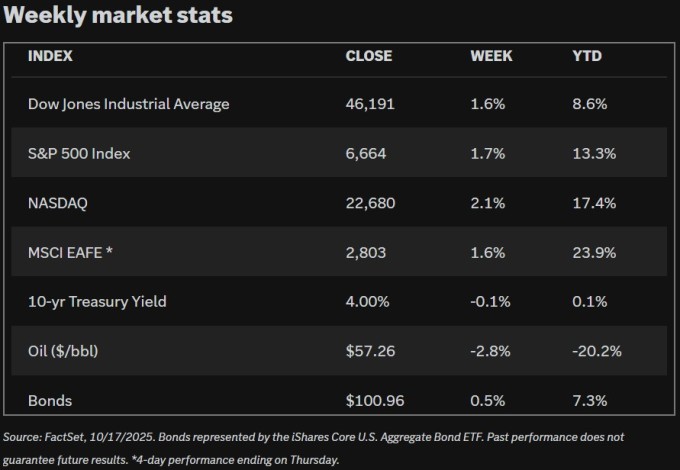Click the Bonds row label
This screenshot has width=680, height=470.
tap(50, 401)
